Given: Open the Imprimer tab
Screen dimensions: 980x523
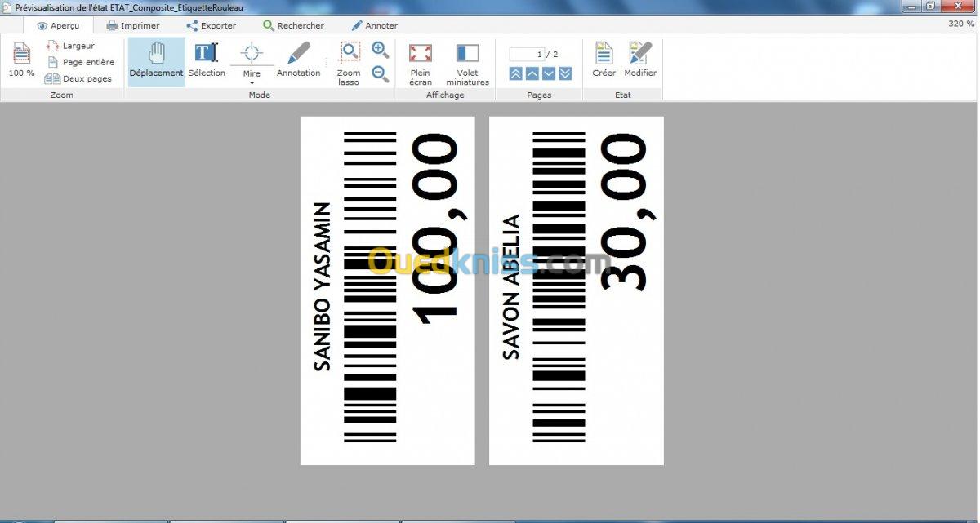Looking at the screenshot, I should click(133, 25).
